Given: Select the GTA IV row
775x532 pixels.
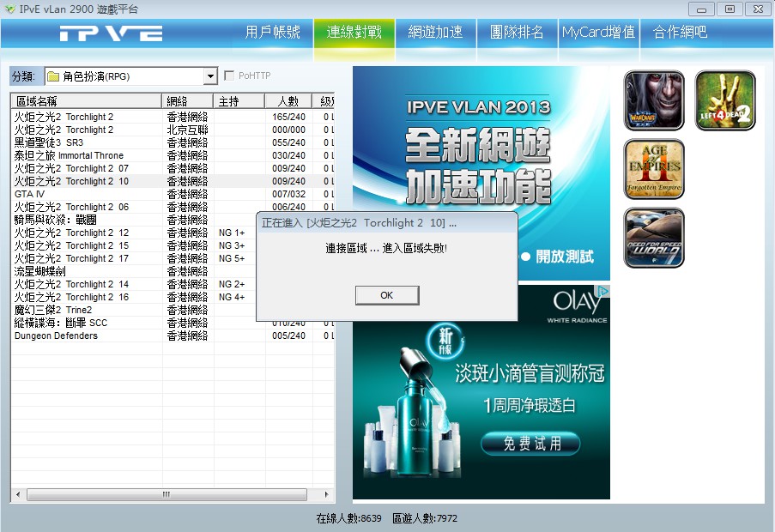Looking at the screenshot, I should pos(173,194).
